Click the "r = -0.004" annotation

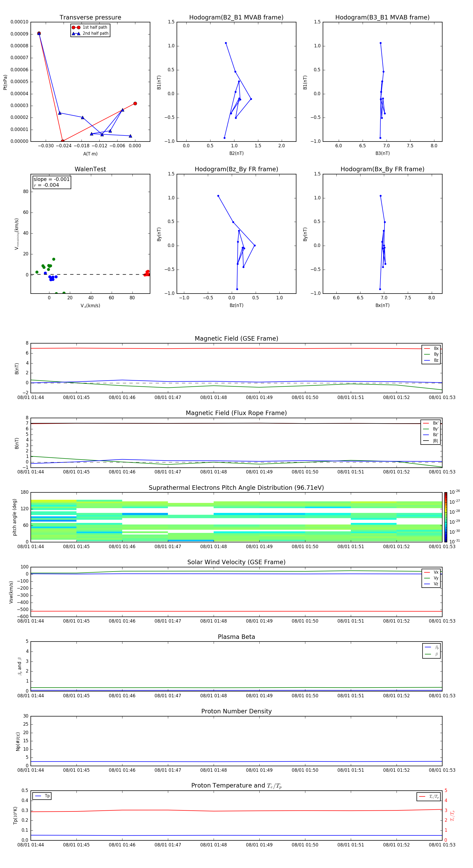coord(47,185)
